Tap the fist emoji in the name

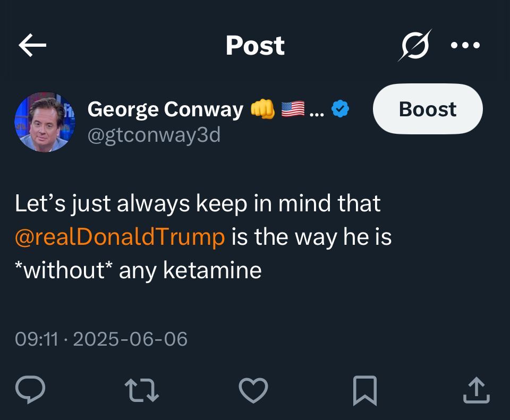coord(262,109)
